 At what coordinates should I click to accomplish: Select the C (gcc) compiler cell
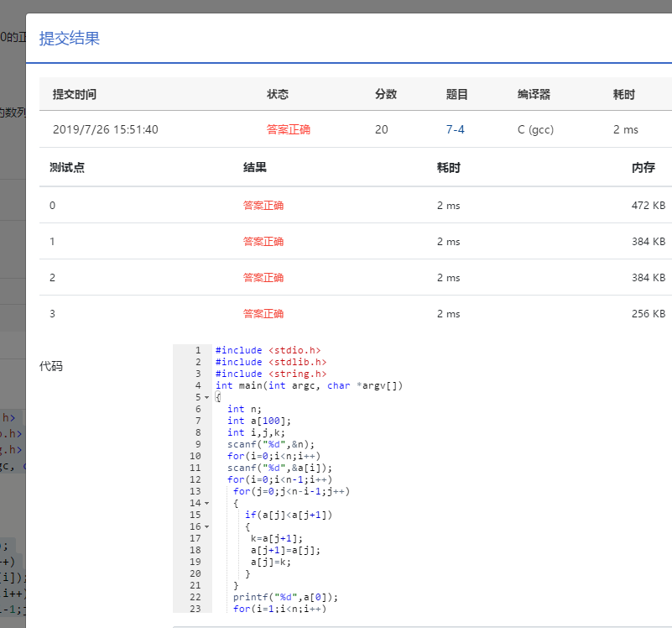tap(535, 129)
